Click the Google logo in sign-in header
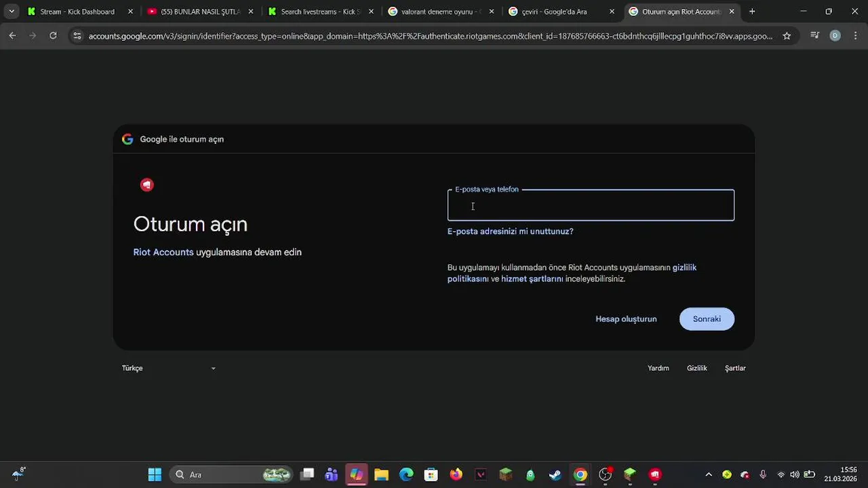Screen dimensions: 868x488 pos(127,139)
